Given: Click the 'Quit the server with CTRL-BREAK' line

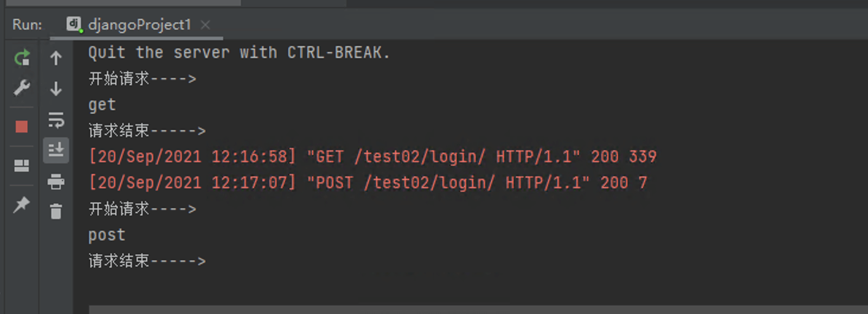Looking at the screenshot, I should coord(240,52).
